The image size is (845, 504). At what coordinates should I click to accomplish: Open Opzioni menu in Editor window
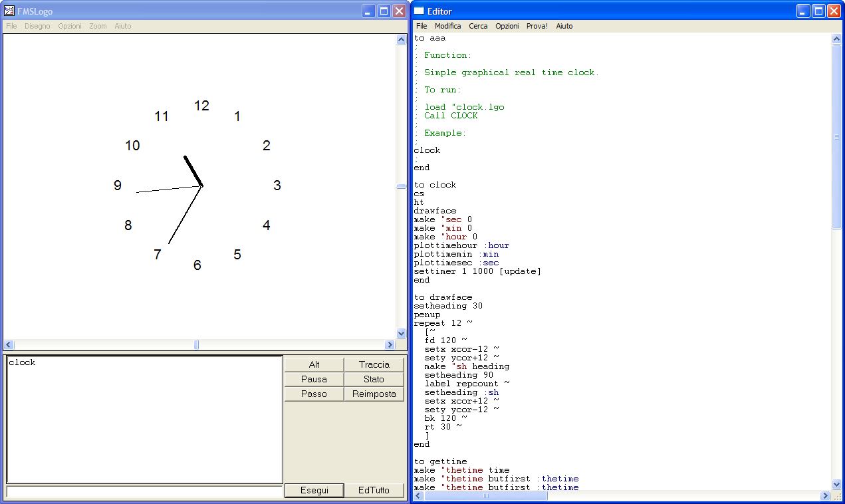[507, 26]
